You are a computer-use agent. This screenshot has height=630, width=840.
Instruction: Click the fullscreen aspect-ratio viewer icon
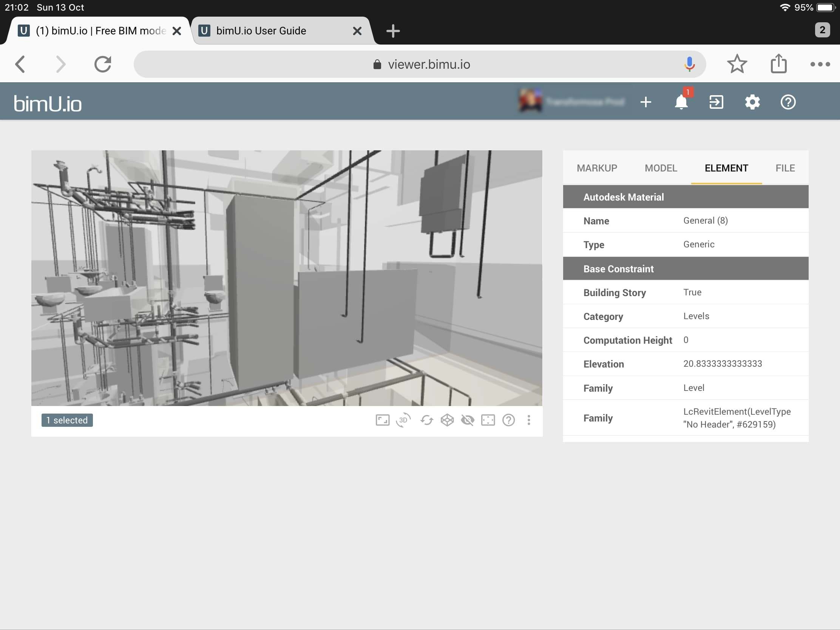pos(382,420)
